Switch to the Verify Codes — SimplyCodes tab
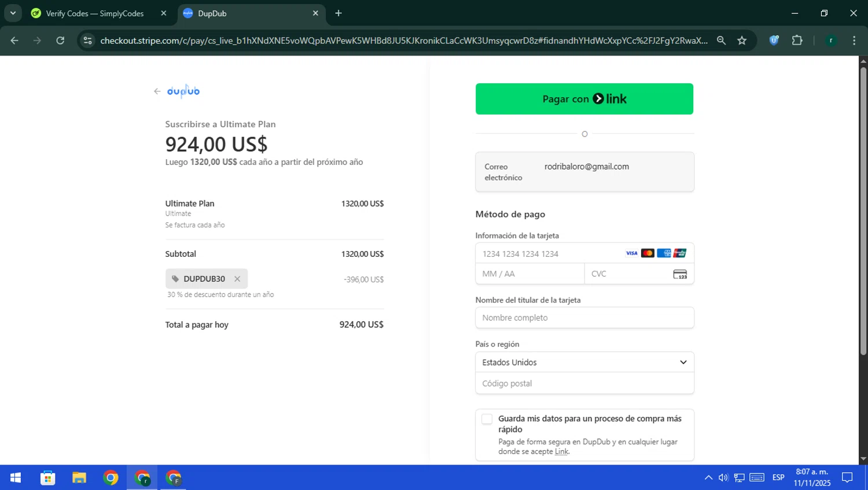This screenshot has height=490, width=868. [x=95, y=13]
